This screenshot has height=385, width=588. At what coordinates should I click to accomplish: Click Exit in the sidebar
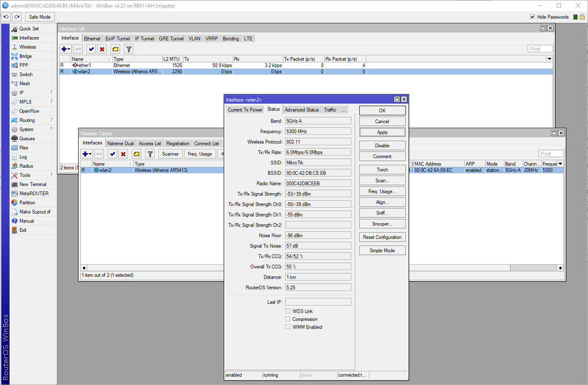(x=23, y=230)
